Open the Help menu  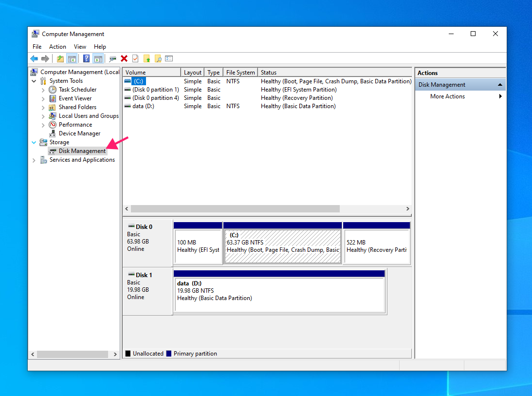click(100, 47)
